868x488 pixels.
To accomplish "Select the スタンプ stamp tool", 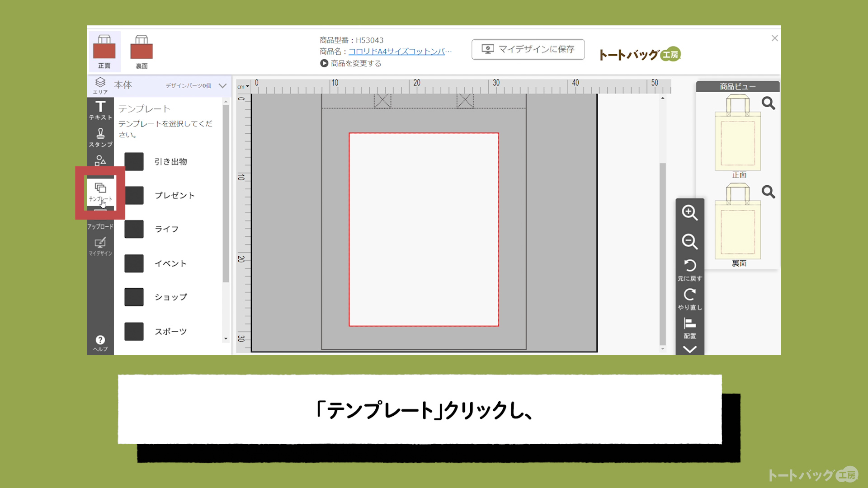I will tap(100, 137).
